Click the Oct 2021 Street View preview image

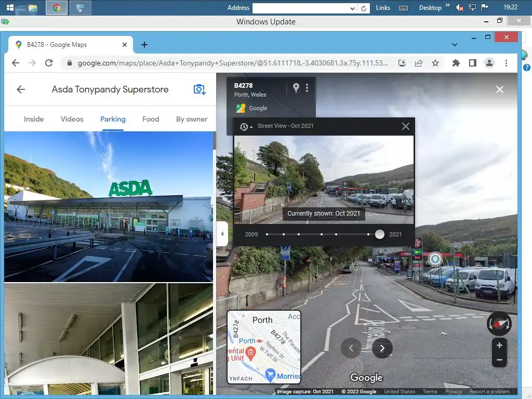point(324,179)
